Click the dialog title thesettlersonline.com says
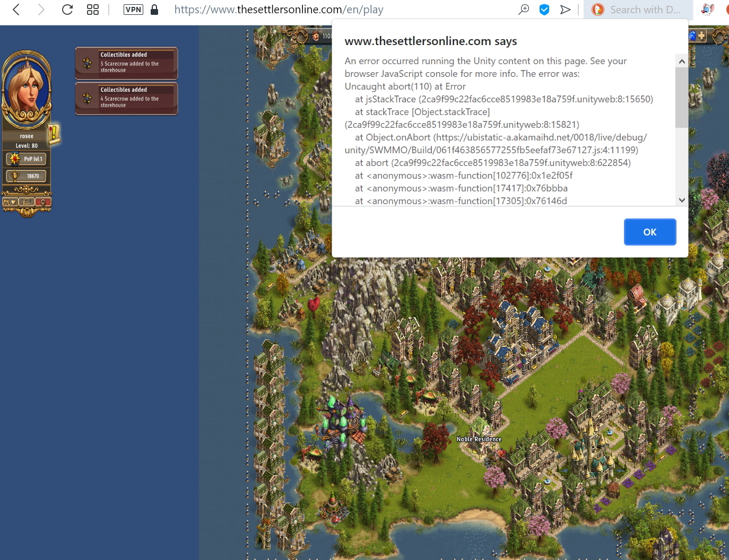729x560 pixels. coord(430,41)
